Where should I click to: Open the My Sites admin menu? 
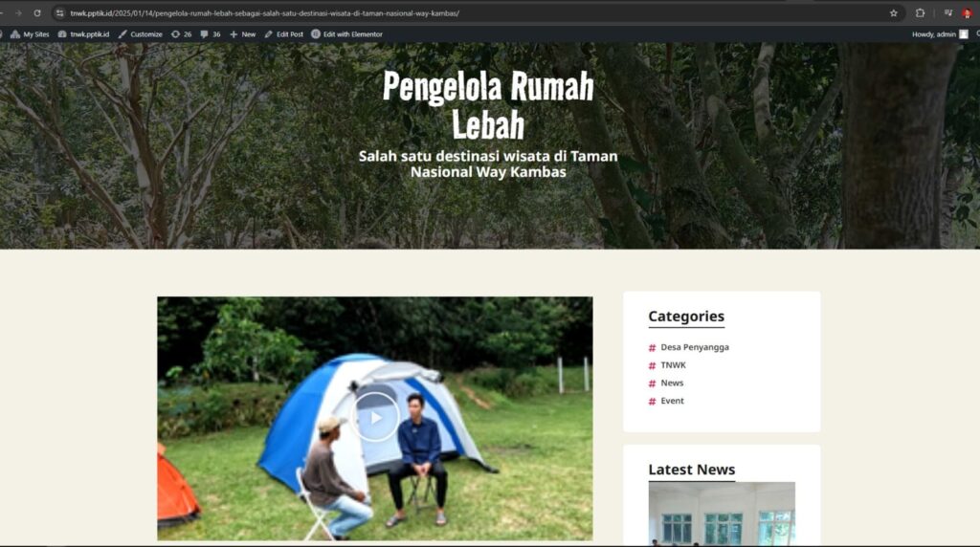[x=30, y=34]
